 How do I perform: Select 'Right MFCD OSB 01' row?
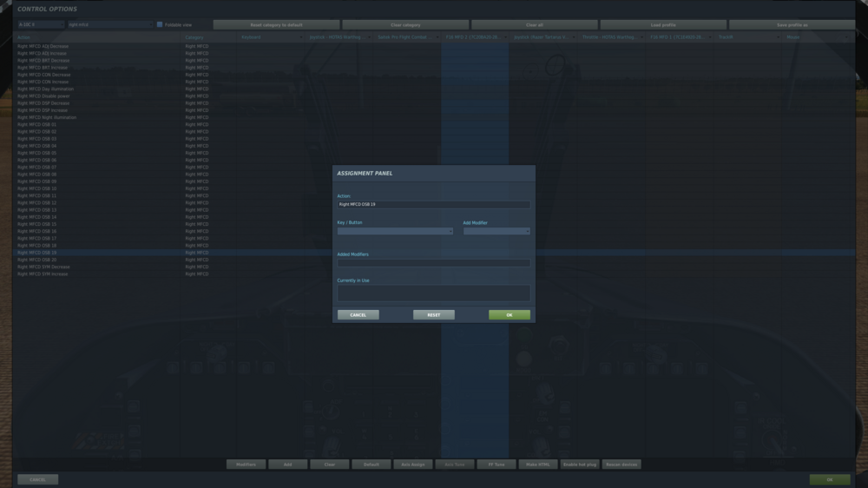pos(434,125)
